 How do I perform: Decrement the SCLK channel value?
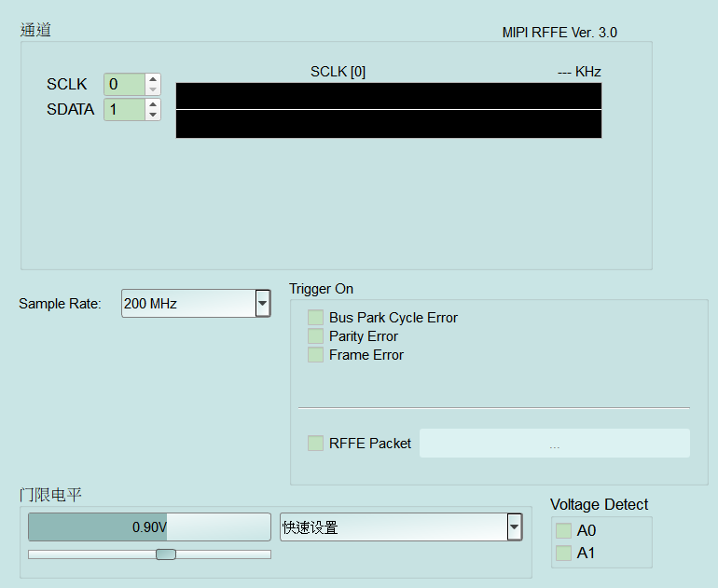(153, 89)
